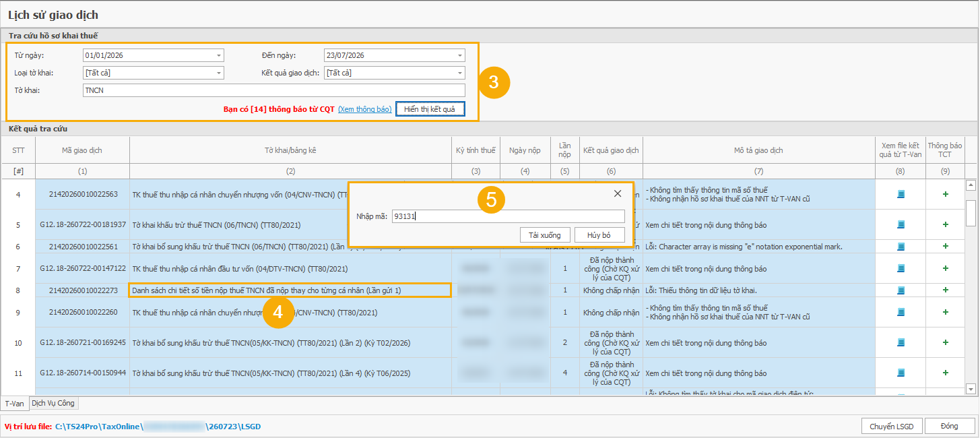Expand the Loại tờ khai combo box
The image size is (980, 438).
pyautogui.click(x=219, y=73)
